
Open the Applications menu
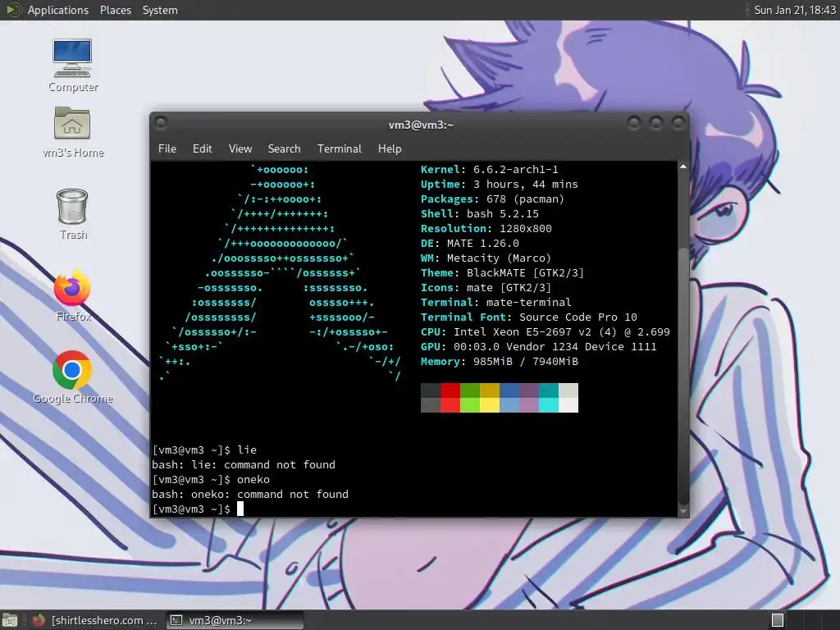(x=58, y=10)
